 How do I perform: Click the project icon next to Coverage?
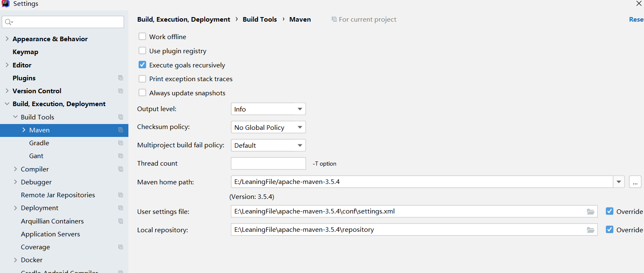pyautogui.click(x=120, y=247)
